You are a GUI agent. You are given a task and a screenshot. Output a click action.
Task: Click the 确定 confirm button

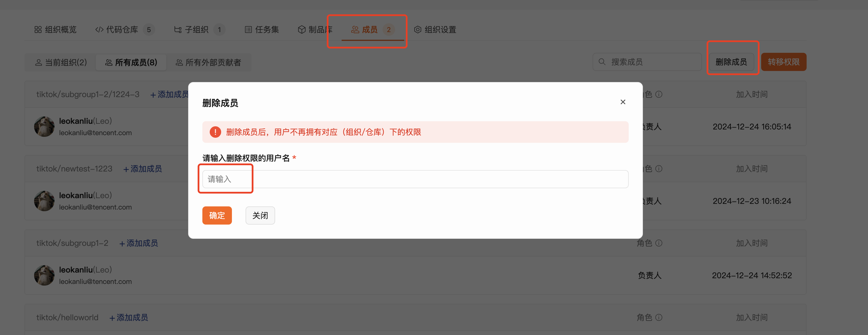tap(217, 215)
